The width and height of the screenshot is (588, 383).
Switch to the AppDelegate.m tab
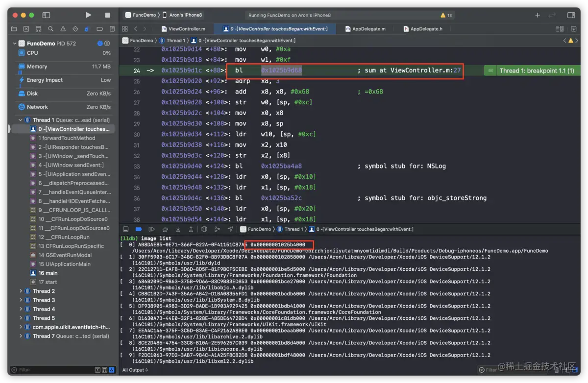point(365,29)
